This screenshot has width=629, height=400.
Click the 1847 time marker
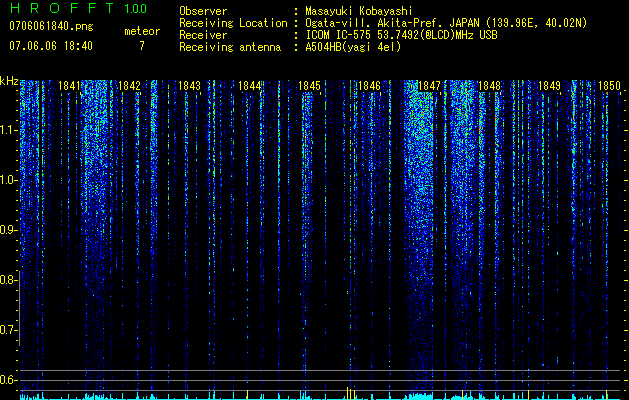tap(429, 86)
